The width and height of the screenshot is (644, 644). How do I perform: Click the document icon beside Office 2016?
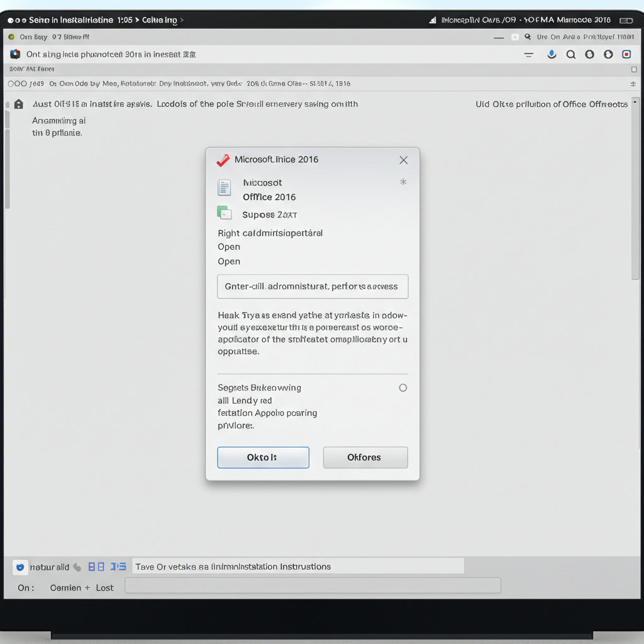[225, 187]
